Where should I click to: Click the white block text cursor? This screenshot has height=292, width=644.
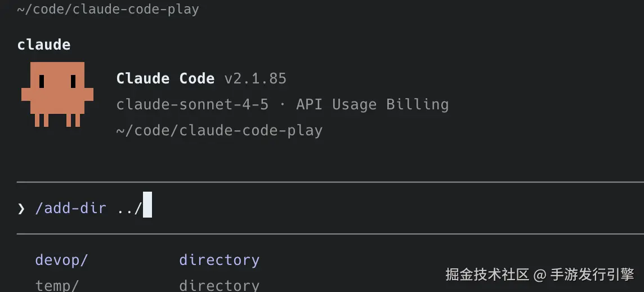tap(147, 205)
